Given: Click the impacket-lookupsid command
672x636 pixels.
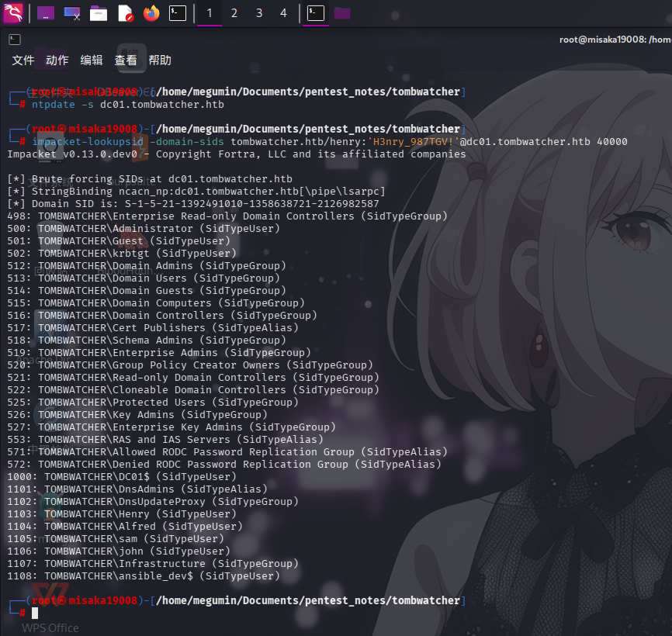Looking at the screenshot, I should pyautogui.click(x=88, y=142).
